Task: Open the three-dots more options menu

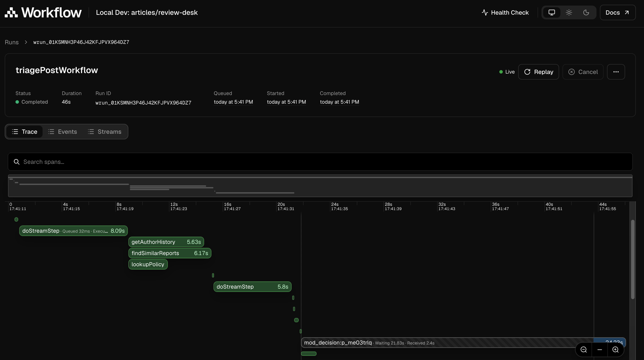Action: tap(616, 72)
